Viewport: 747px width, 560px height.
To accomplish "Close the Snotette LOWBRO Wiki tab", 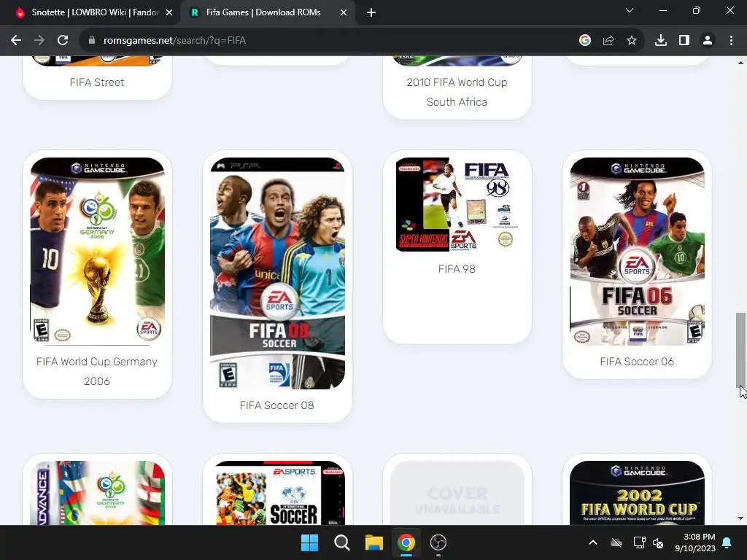I will (x=169, y=13).
